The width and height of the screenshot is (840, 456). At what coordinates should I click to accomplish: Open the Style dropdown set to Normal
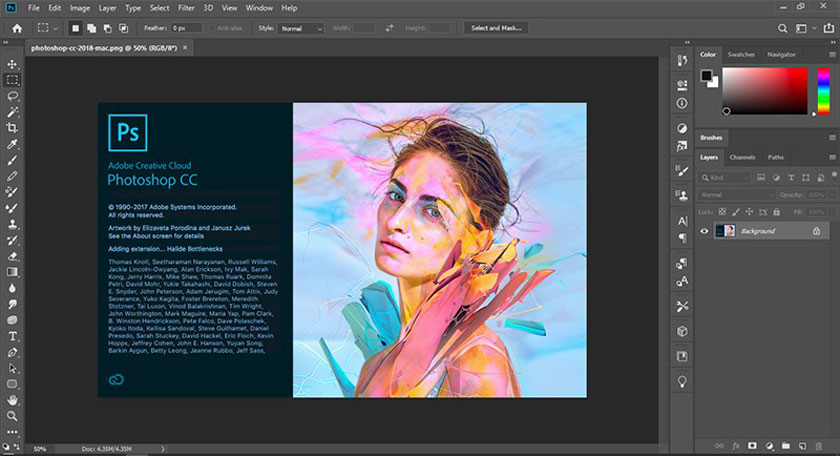click(x=301, y=29)
